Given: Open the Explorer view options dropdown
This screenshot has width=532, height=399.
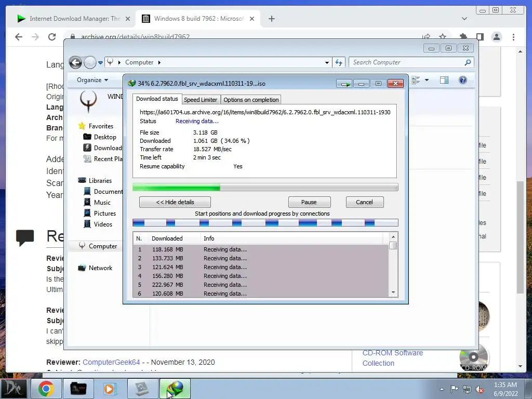Looking at the screenshot, I should (427, 80).
